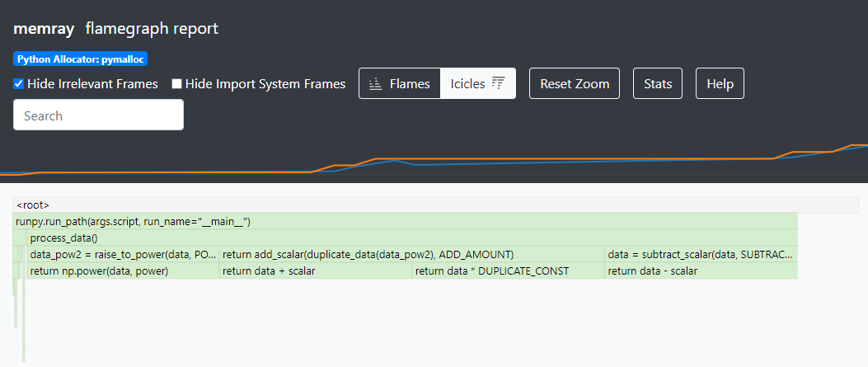Click the raise_to_power call frame

pos(122,254)
